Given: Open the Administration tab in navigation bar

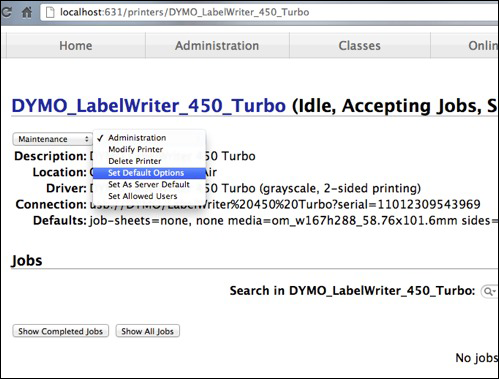Looking at the screenshot, I should 217,45.
